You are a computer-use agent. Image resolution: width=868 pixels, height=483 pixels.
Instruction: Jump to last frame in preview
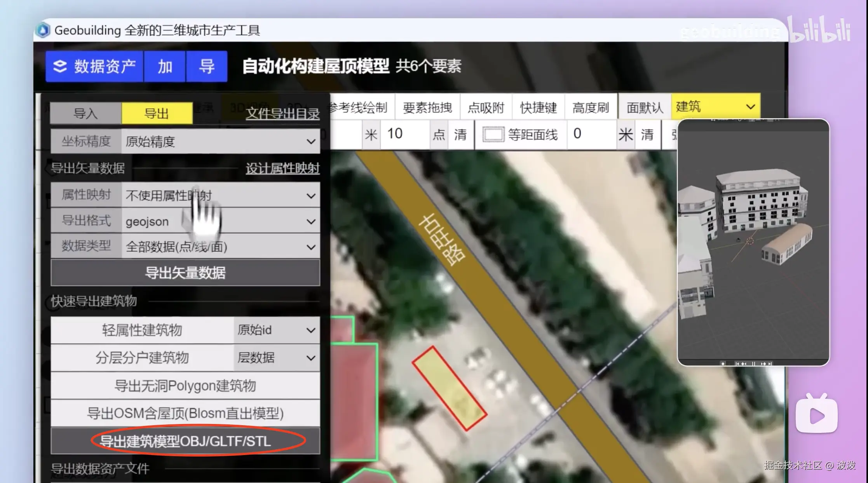pyautogui.click(x=770, y=364)
